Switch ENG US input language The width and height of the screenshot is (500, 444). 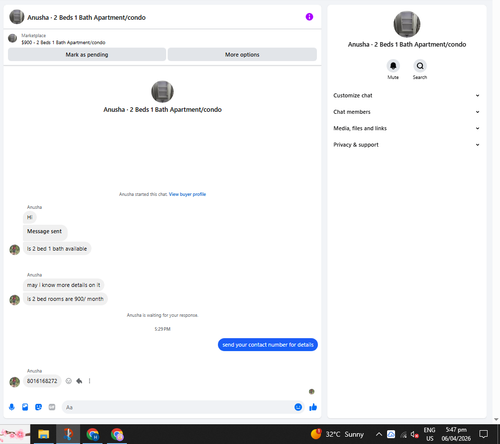(429, 434)
